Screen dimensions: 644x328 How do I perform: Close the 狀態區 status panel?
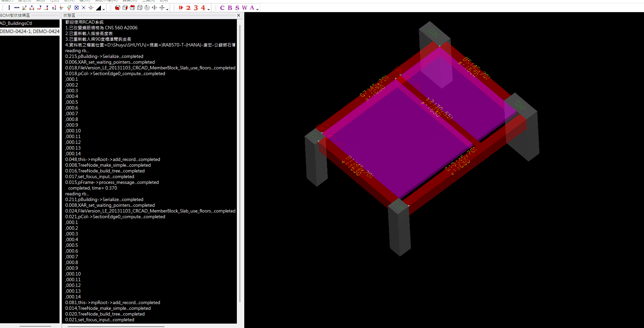[239, 15]
